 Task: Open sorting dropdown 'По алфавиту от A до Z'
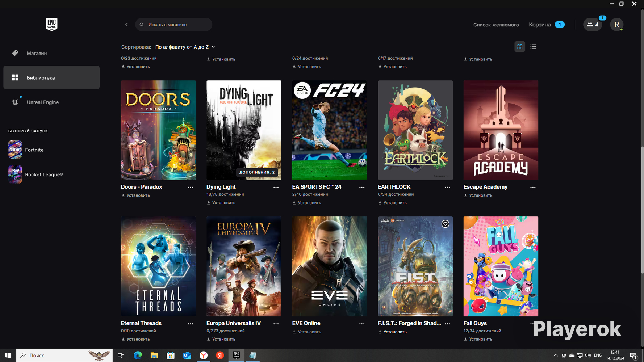185,47
